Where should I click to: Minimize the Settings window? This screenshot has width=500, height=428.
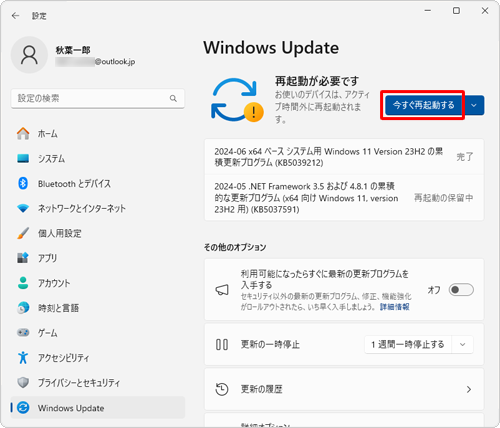428,11
